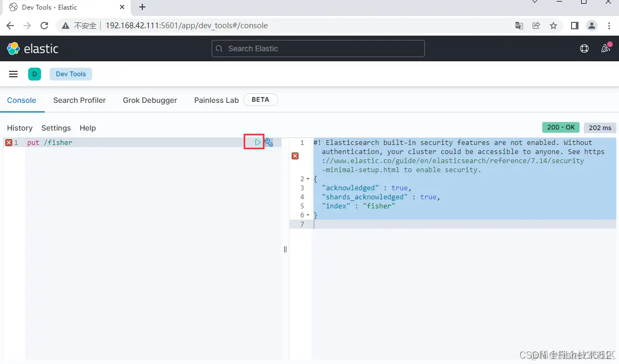Go forward in browser history
The width and height of the screenshot is (619, 364).
(x=27, y=26)
